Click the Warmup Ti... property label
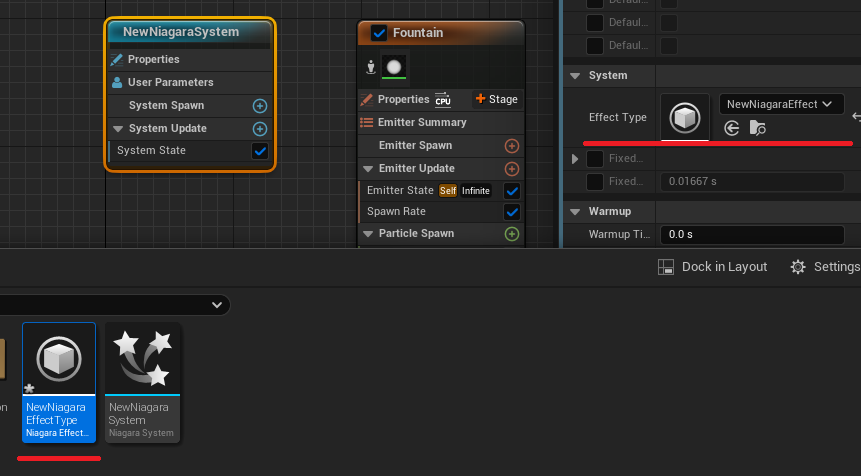Image resolution: width=861 pixels, height=476 pixels. [619, 234]
